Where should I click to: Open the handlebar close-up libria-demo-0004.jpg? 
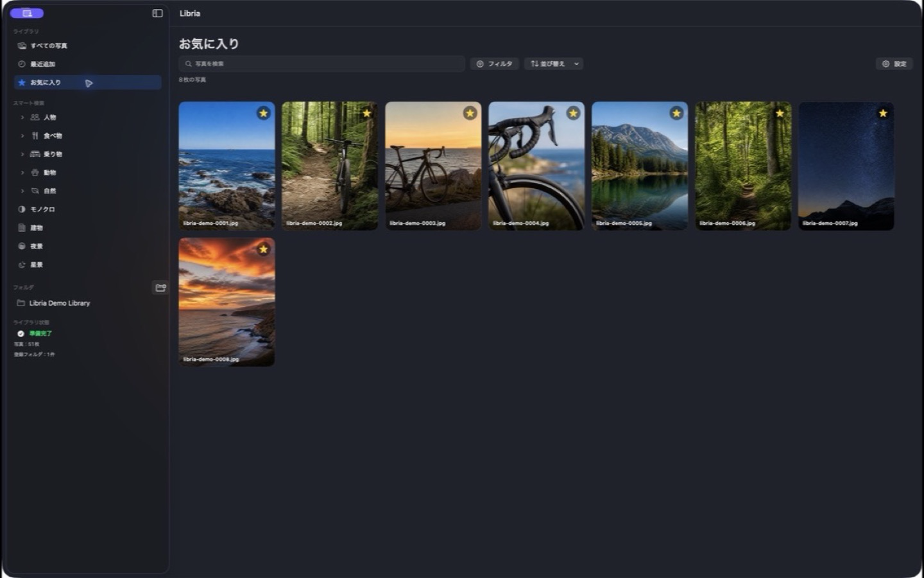click(x=536, y=166)
